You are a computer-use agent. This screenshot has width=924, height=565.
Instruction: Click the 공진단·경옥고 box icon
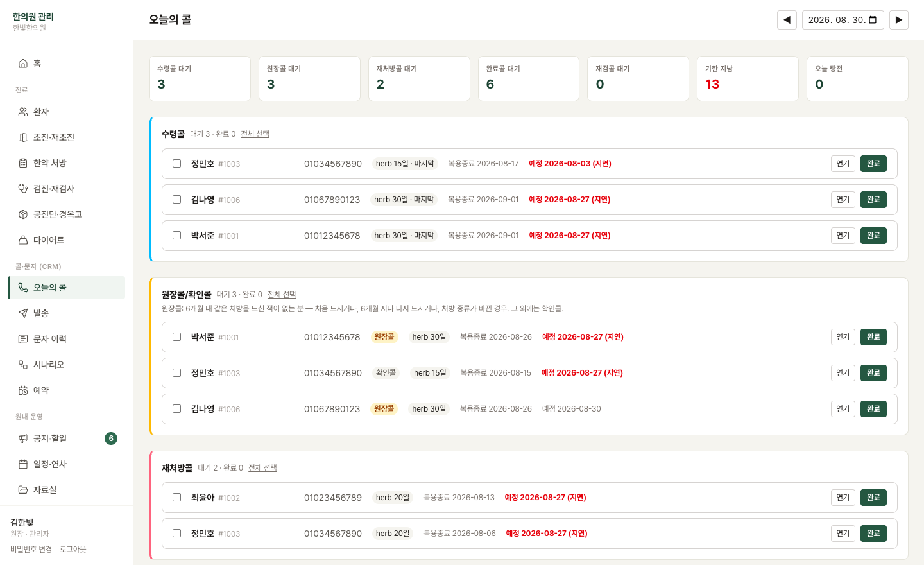pyautogui.click(x=23, y=214)
